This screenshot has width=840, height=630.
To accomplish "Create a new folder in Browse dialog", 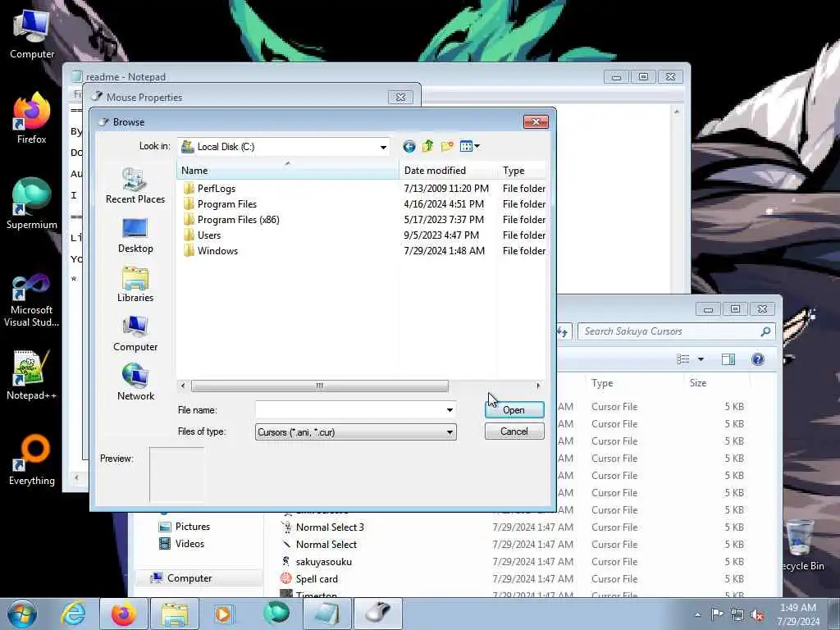I will point(447,146).
